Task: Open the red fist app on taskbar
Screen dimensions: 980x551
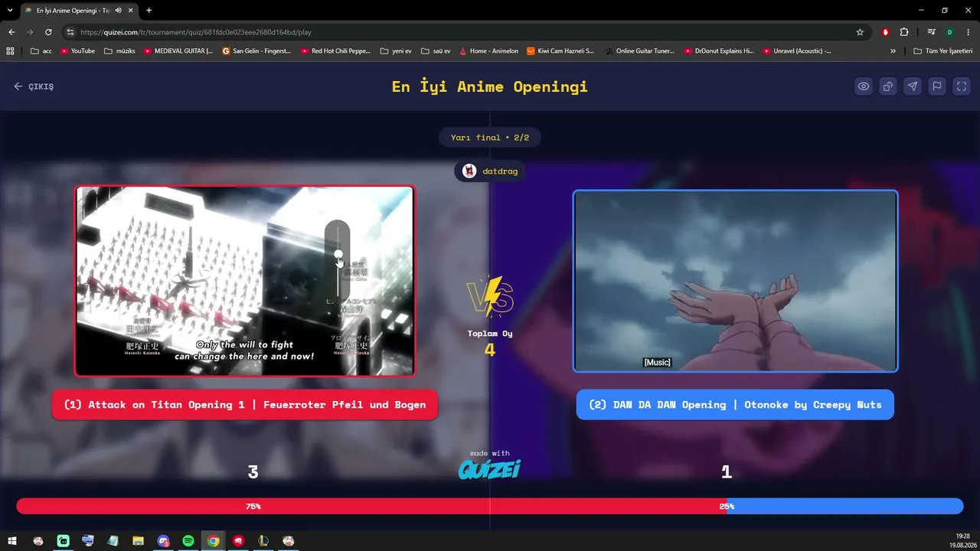Action: tap(238, 541)
